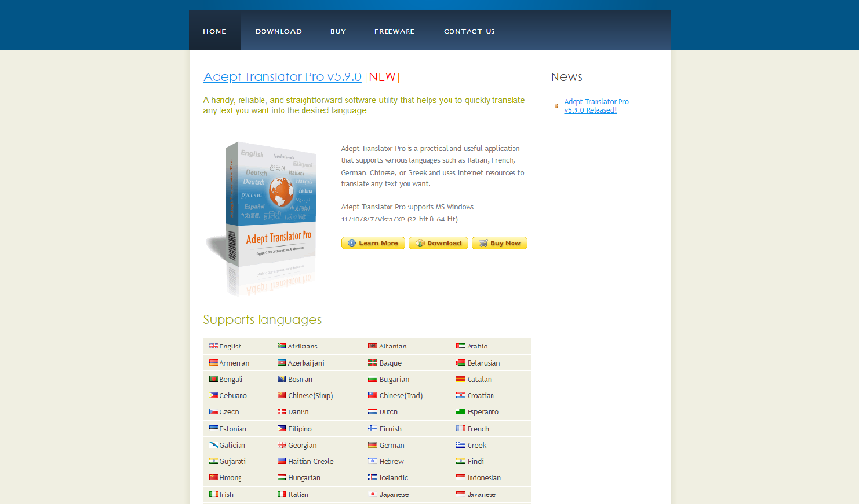The image size is (859, 504).
Task: Click the News bullet icon
Action: tap(555, 106)
